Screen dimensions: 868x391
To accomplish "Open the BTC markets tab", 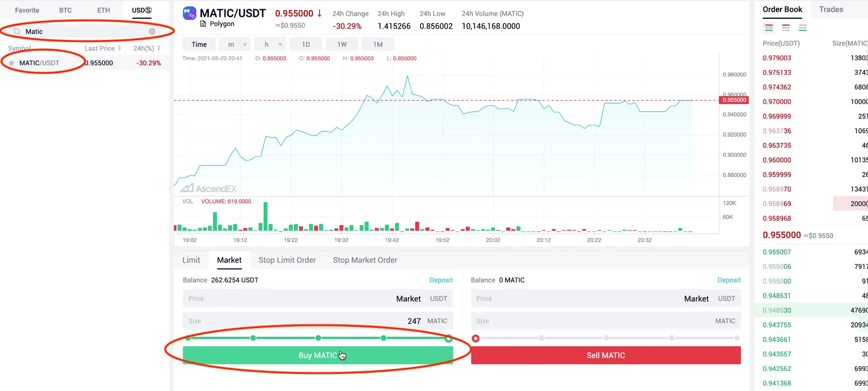I will pos(66,10).
